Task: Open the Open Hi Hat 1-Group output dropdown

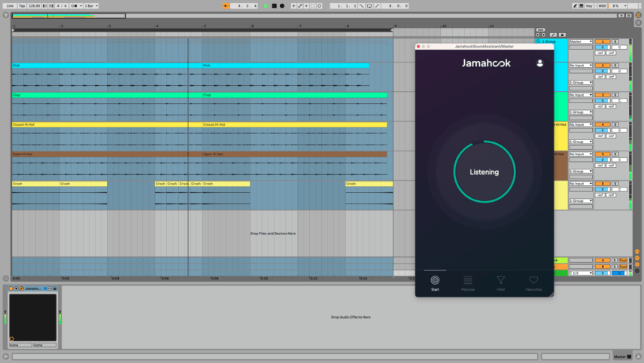Action: coord(581,172)
